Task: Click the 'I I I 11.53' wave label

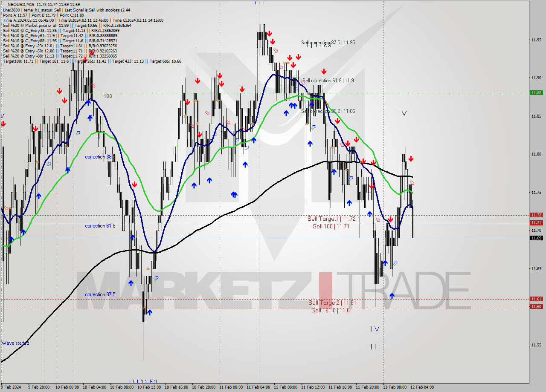Action: (143, 381)
